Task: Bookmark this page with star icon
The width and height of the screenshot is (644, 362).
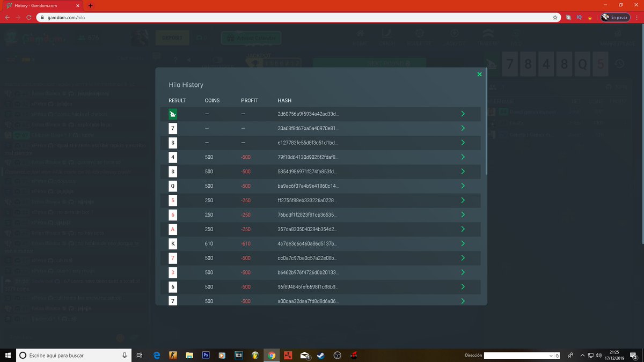Action: click(555, 17)
